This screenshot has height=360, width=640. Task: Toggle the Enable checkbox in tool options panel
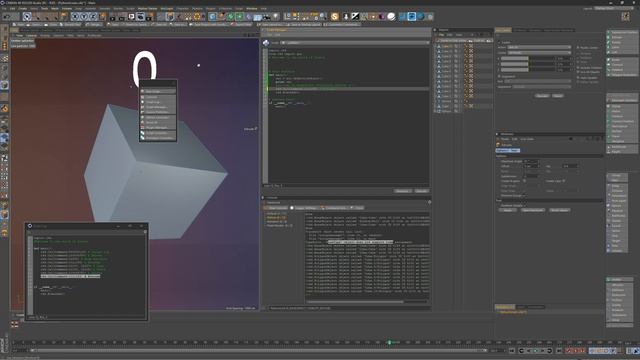point(499,42)
